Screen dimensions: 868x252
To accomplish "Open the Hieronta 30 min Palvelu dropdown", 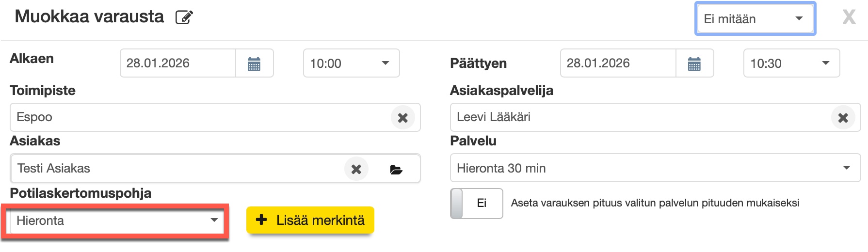I will (x=655, y=168).
